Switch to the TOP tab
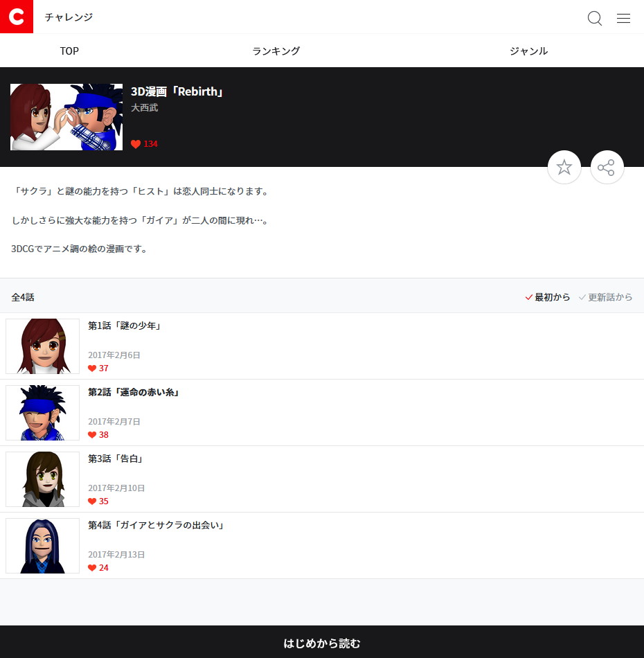Screen dimensions: 644x658 coord(69,51)
